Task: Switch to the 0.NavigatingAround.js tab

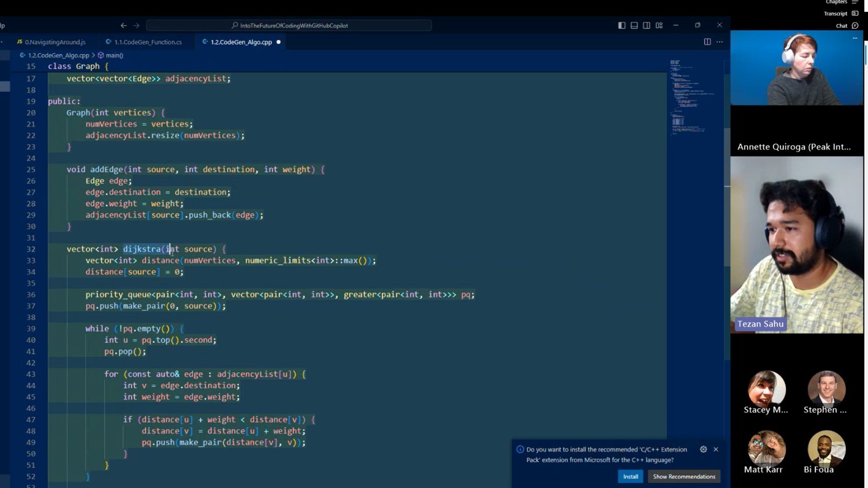Action: click(x=51, y=42)
